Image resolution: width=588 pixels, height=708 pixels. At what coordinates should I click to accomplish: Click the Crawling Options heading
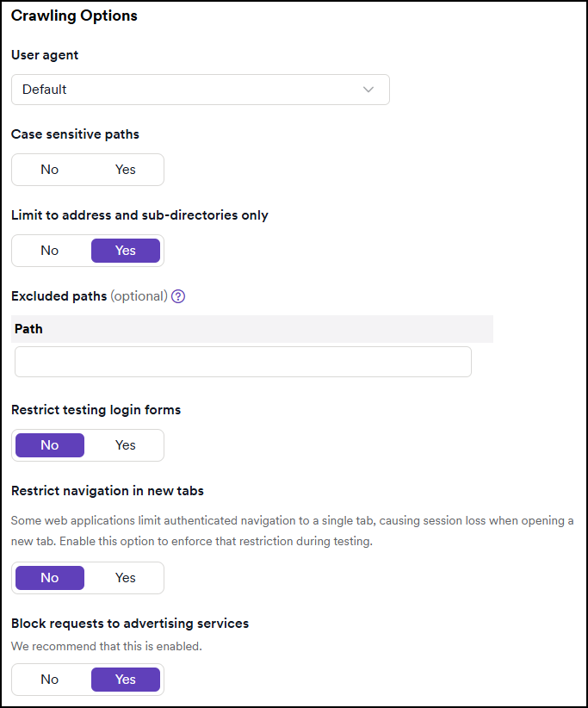coord(74,16)
